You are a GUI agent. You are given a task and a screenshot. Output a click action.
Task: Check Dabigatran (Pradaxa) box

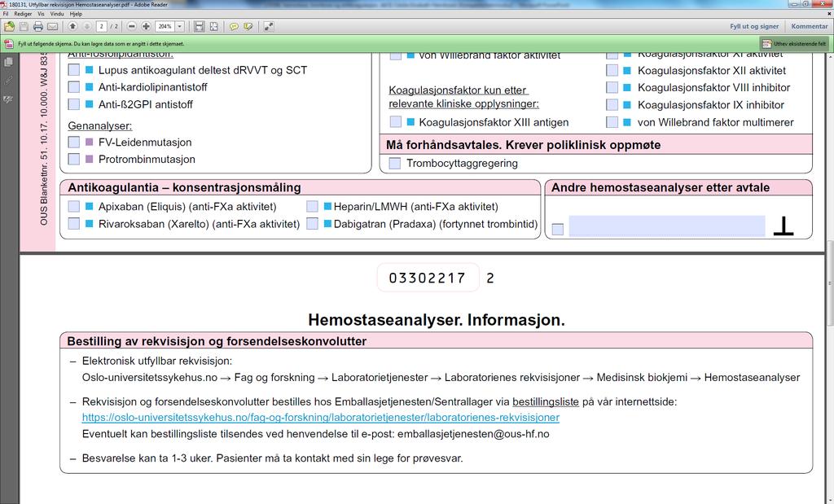[x=312, y=223]
